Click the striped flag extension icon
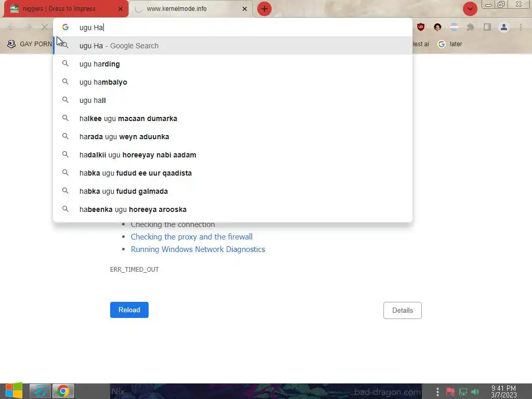The image size is (532, 399). click(454, 27)
